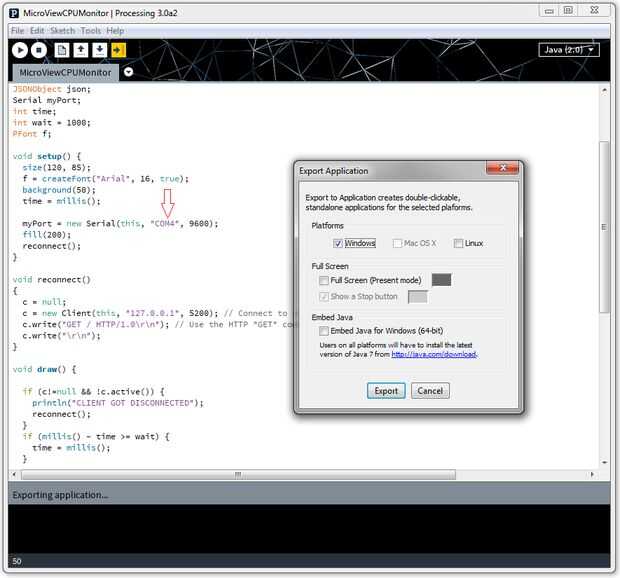Screen dimensions: 620x578
Task: Click the "CLIENT GOT DISCONNECTED" println line
Action: (x=118, y=403)
